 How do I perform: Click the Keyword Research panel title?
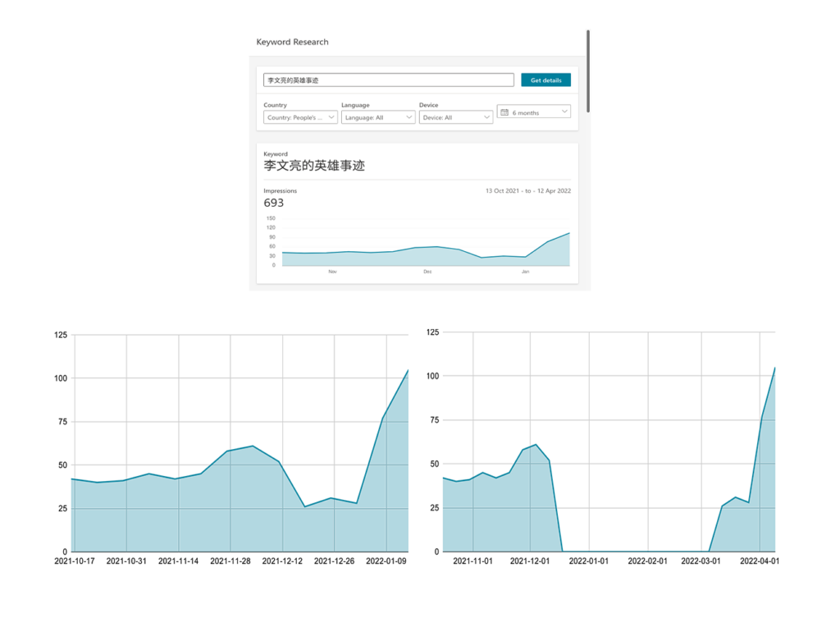click(x=291, y=42)
